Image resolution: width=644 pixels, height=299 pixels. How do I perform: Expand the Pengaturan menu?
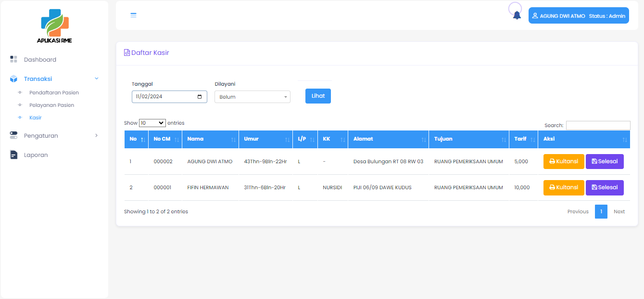coord(54,136)
